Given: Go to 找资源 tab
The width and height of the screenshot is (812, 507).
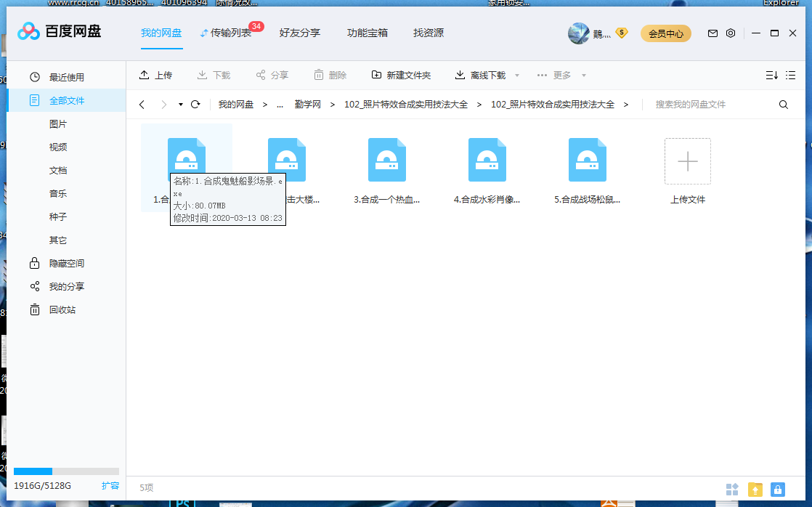Looking at the screenshot, I should pyautogui.click(x=429, y=33).
